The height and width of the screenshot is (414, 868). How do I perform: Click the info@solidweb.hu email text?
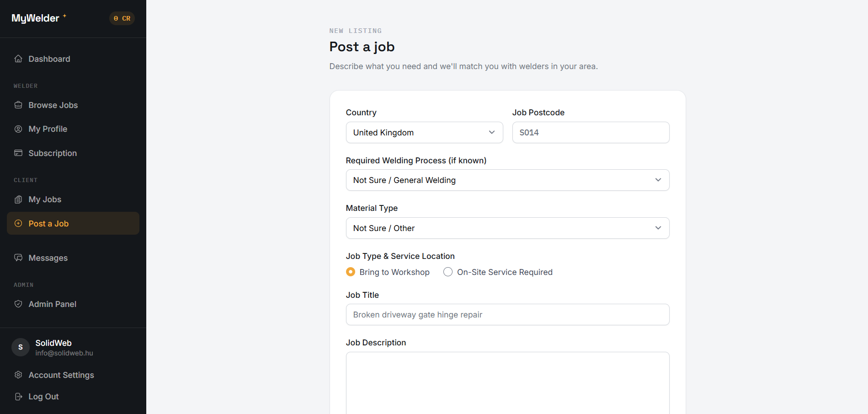point(64,353)
